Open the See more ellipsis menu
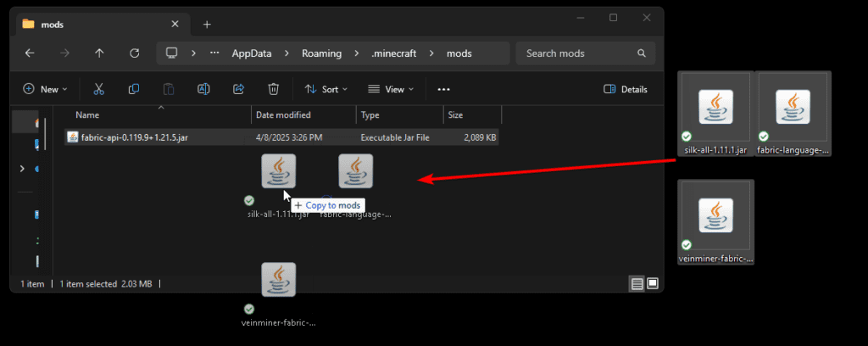868x346 pixels. (443, 89)
